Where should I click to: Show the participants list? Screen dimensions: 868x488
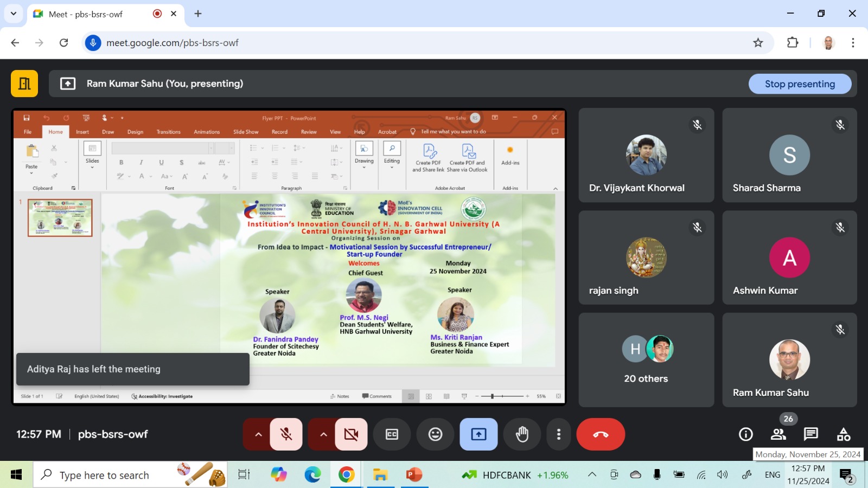[778, 434]
